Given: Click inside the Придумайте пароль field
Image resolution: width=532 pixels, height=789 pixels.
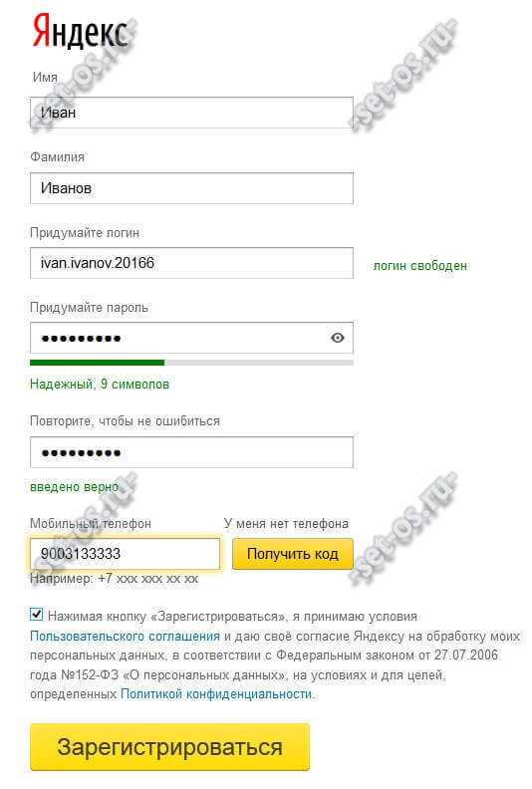Looking at the screenshot, I should click(x=191, y=338).
